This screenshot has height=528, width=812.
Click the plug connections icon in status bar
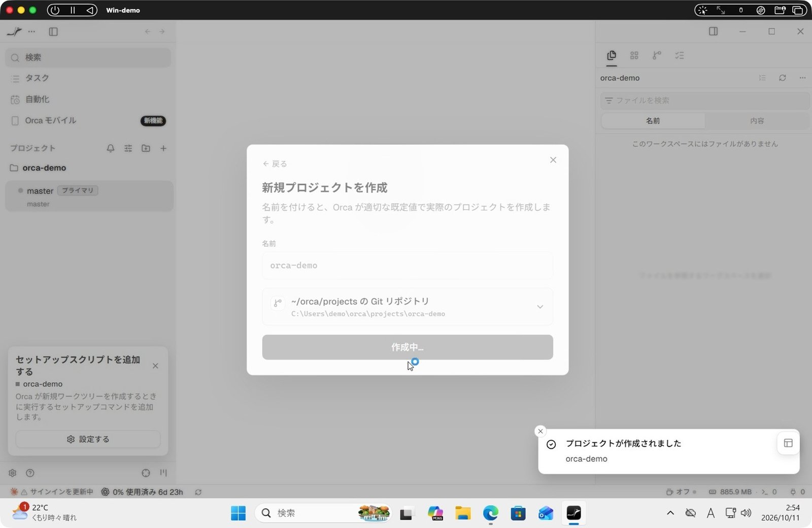click(x=797, y=492)
